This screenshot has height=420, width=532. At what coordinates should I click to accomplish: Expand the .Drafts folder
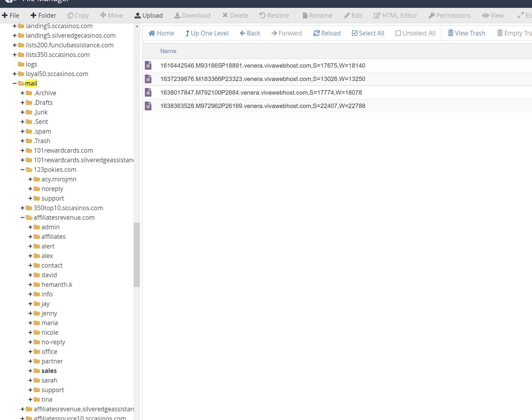pos(22,102)
